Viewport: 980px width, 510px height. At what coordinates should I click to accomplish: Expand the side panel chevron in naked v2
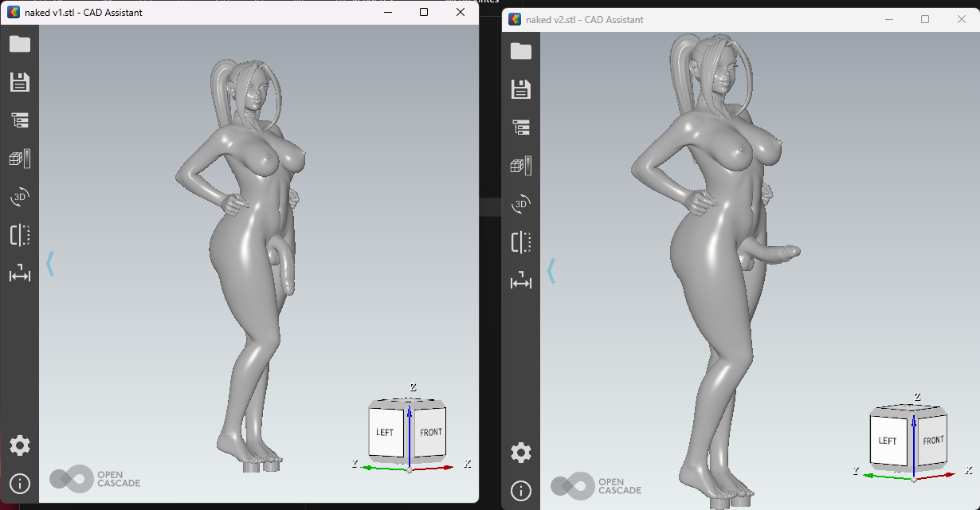[x=551, y=271]
